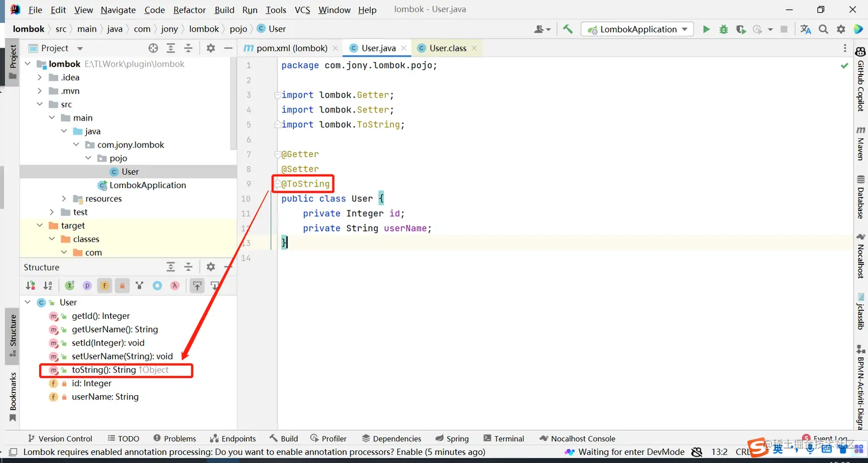Build project with the hammer icon
Viewport: 868px width, 463px height.
pyautogui.click(x=568, y=29)
